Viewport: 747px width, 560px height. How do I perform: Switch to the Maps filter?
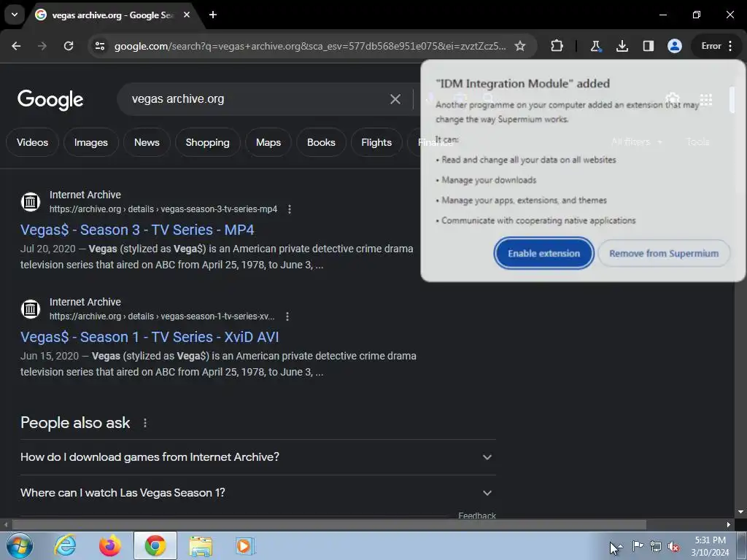coord(268,142)
